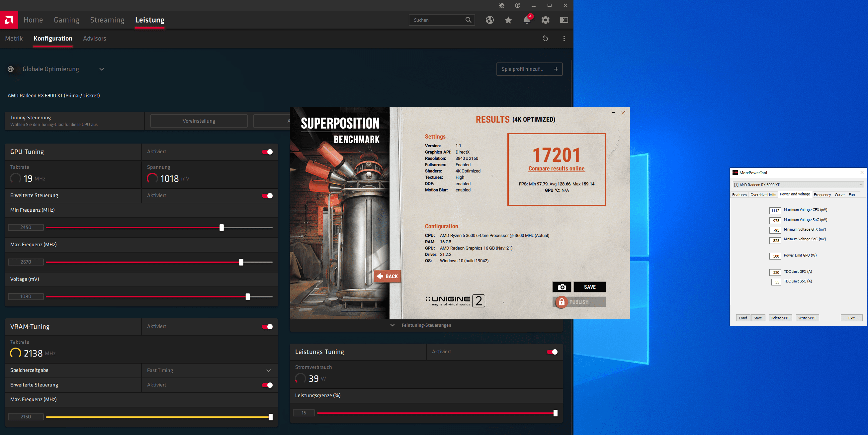Open settings gear icon
Screen dimensions: 868x435
point(545,20)
